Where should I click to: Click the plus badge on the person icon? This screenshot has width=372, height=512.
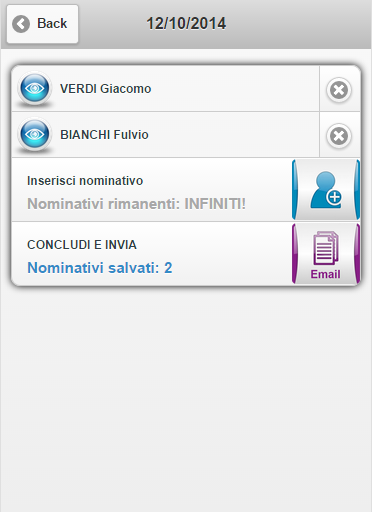pyautogui.click(x=334, y=197)
